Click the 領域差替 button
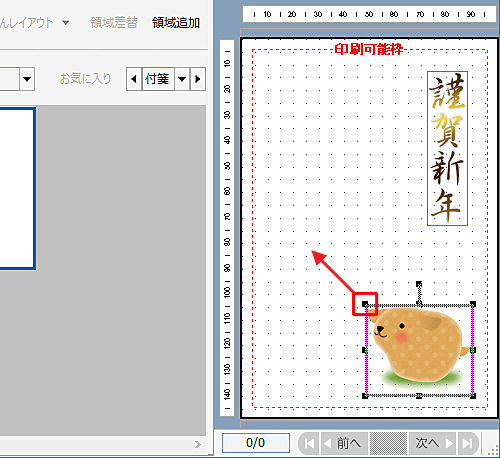 114,23
